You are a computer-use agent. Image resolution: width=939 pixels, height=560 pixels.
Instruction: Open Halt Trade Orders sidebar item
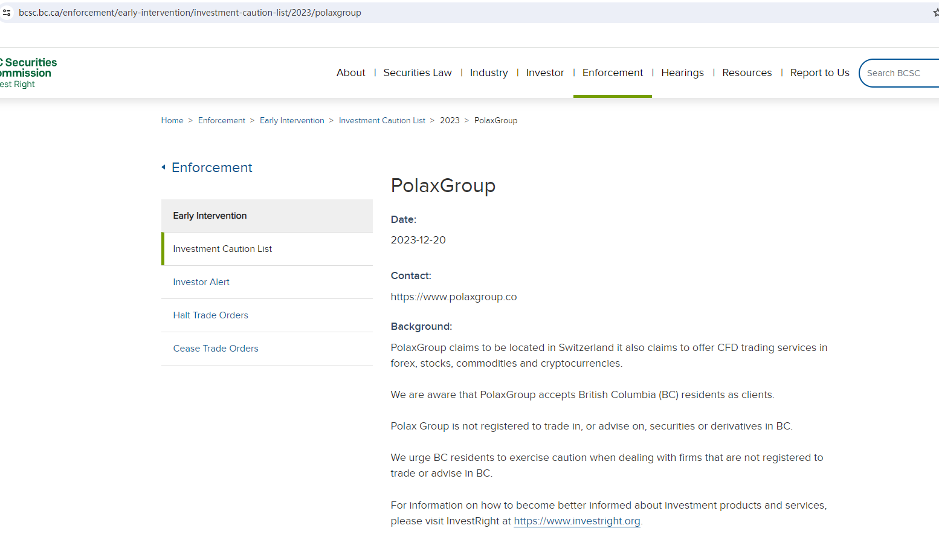pos(210,315)
